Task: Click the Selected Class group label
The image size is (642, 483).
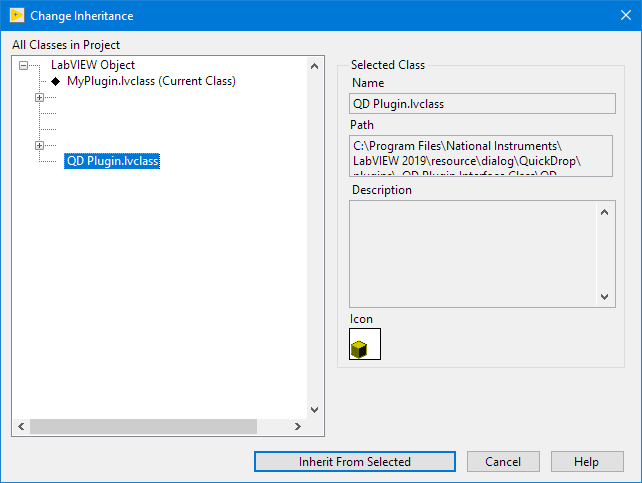Action: [388, 65]
